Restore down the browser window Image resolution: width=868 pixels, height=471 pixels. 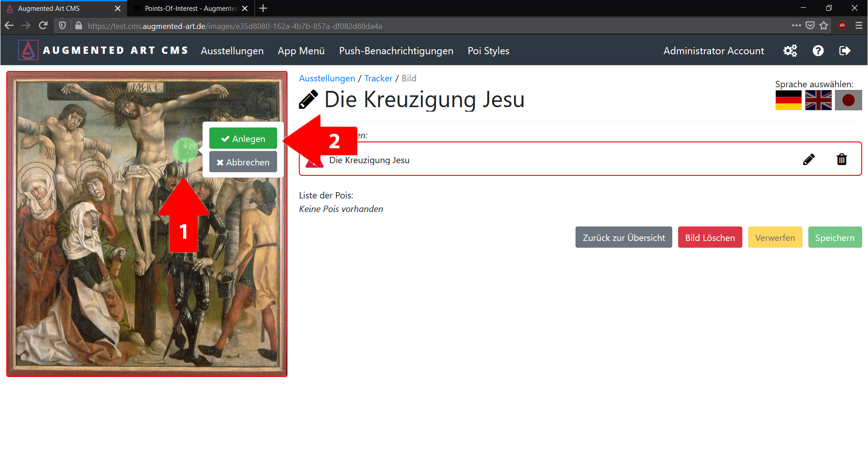pyautogui.click(x=829, y=8)
